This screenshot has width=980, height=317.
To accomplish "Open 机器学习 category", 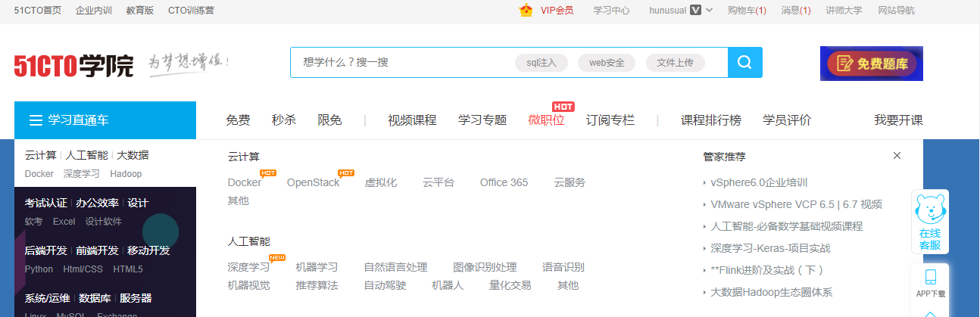I will [x=317, y=267].
